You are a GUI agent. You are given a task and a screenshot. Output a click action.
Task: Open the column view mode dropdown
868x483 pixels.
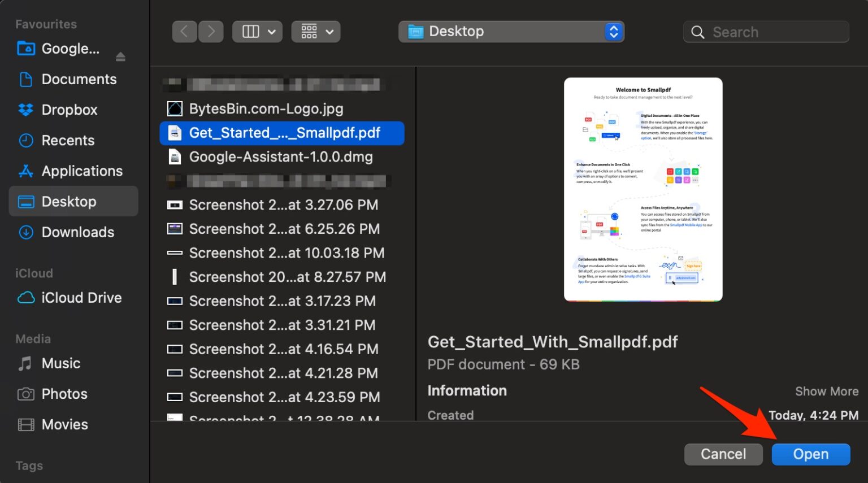tap(257, 32)
